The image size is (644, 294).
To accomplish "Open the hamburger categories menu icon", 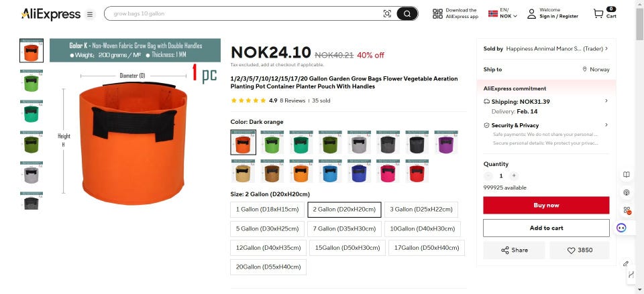I will (89, 14).
